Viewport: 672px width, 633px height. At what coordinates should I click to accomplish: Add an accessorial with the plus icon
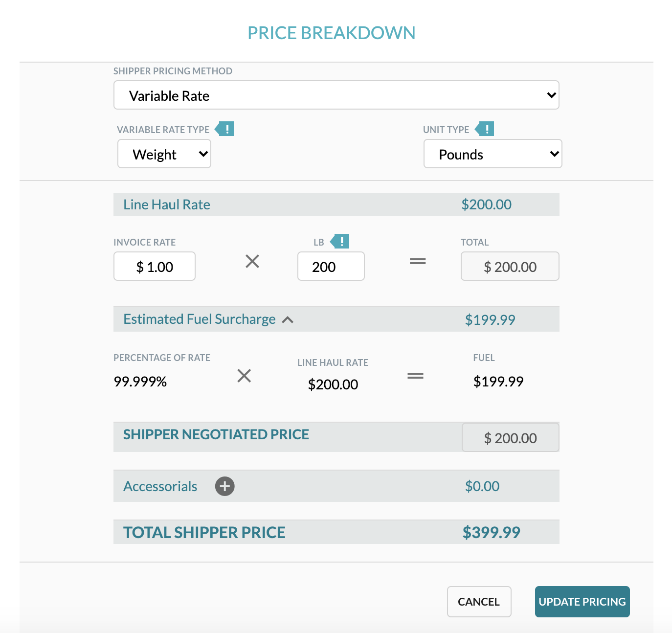click(x=225, y=486)
